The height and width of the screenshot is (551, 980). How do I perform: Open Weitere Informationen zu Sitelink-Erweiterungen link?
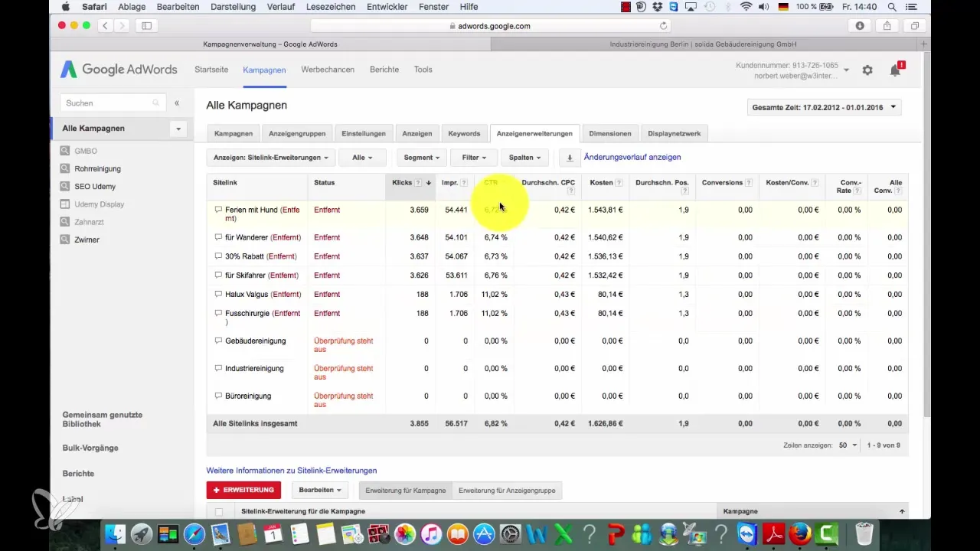coord(292,471)
